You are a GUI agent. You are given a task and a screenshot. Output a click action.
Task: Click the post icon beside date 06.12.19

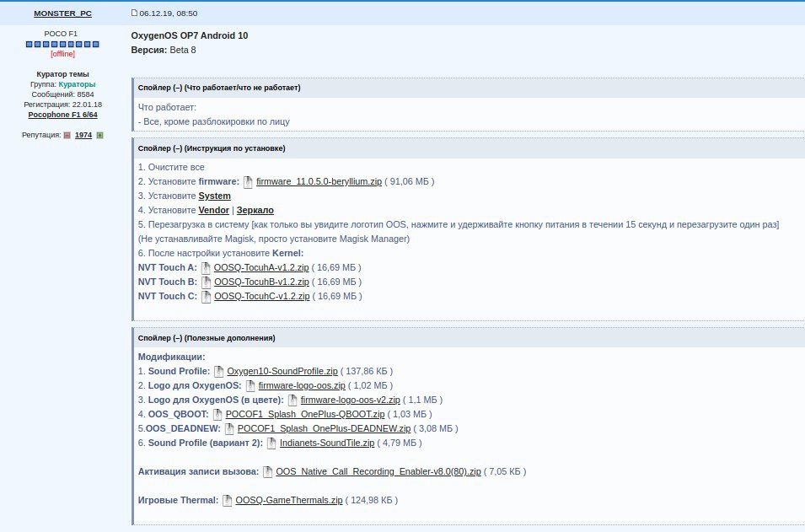[134, 13]
